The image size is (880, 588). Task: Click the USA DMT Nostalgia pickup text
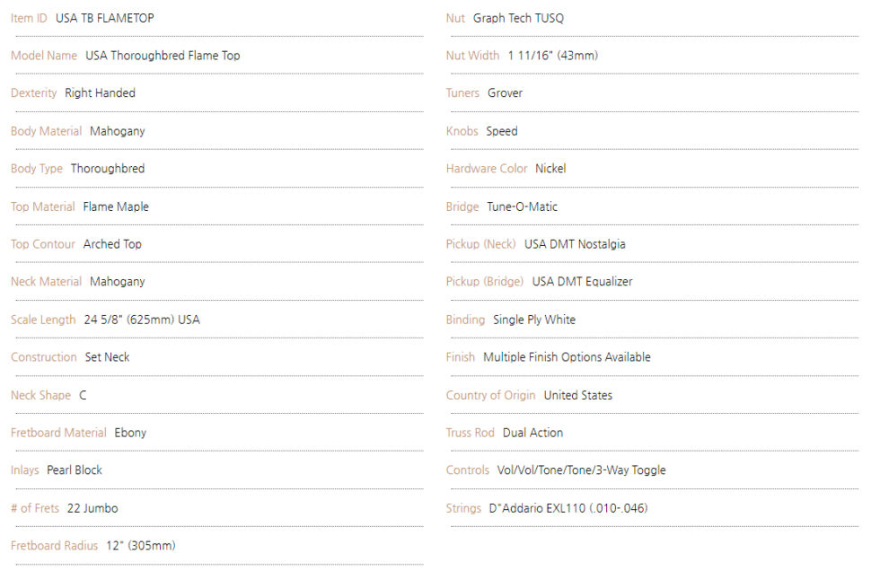(575, 244)
